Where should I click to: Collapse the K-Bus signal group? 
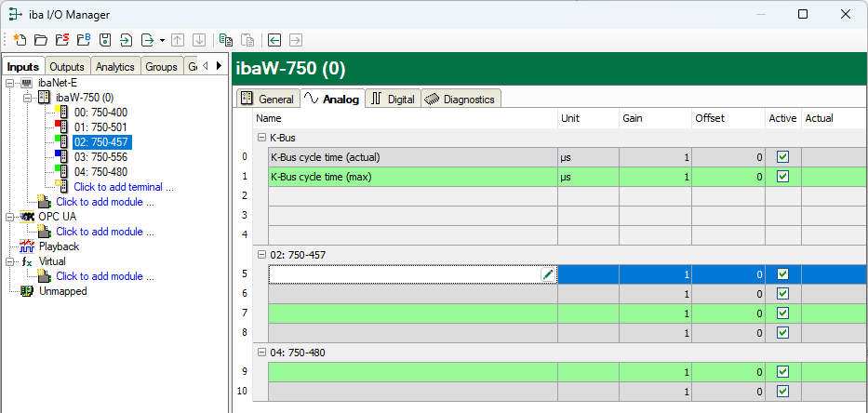261,138
